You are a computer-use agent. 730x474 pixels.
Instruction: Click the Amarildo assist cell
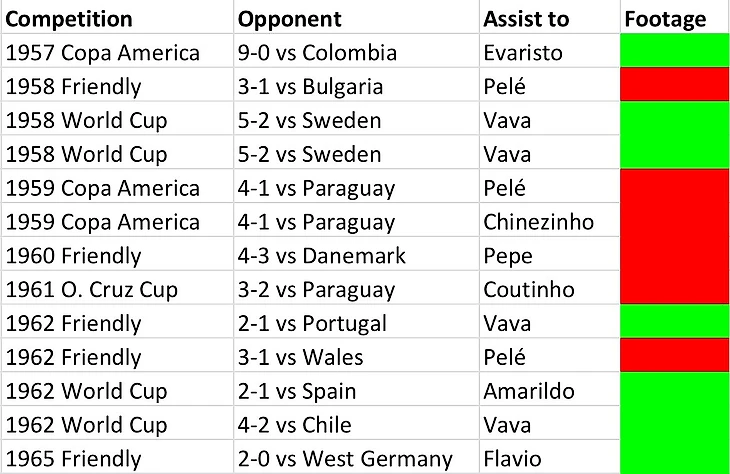pos(526,392)
